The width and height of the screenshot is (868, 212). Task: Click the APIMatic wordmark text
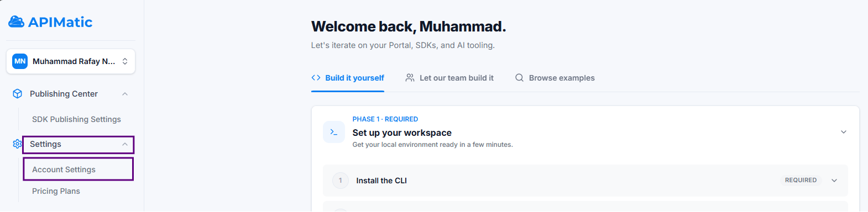60,22
